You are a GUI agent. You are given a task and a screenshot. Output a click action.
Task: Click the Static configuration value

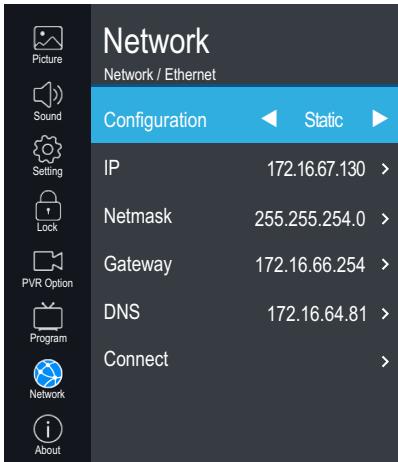324,120
